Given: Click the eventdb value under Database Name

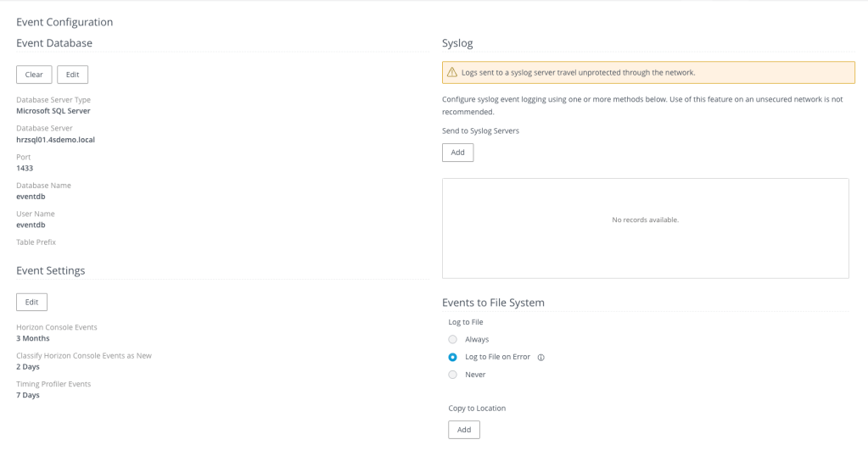Looking at the screenshot, I should [31, 197].
